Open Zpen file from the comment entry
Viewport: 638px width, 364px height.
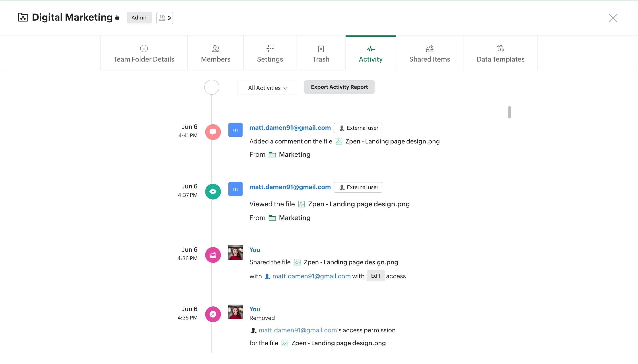pos(392,141)
